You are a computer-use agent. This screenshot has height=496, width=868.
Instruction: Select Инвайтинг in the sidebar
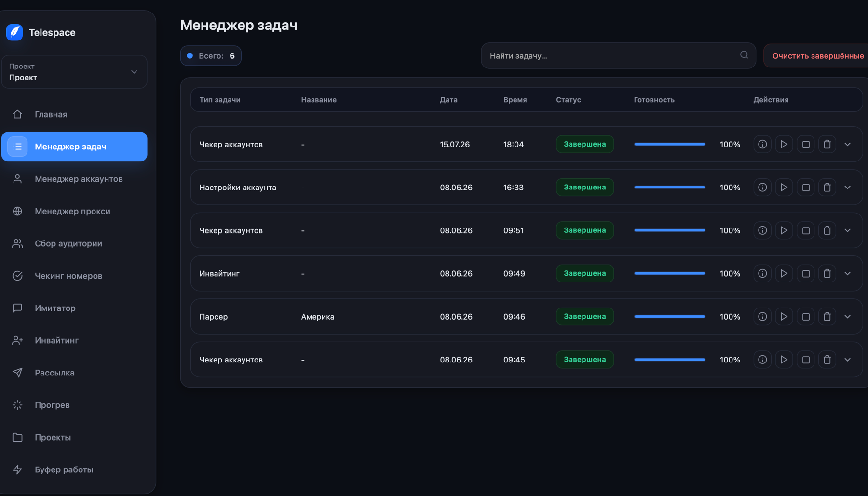[74, 340]
